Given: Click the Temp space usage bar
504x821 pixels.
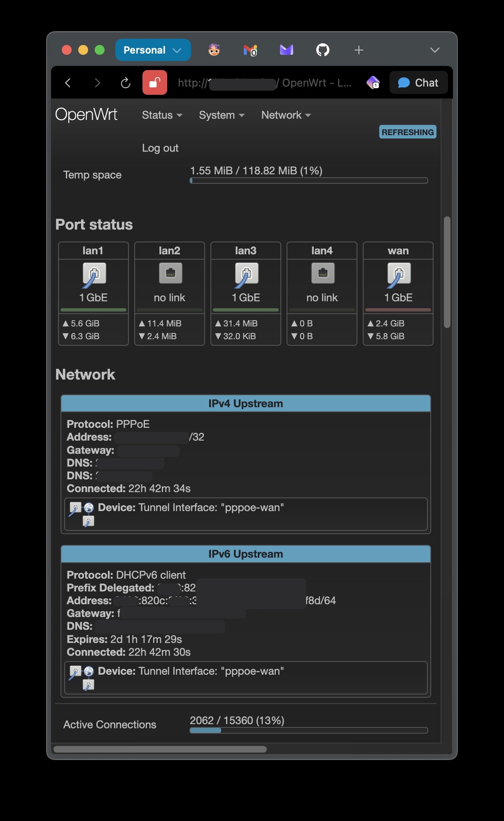Looking at the screenshot, I should (309, 181).
